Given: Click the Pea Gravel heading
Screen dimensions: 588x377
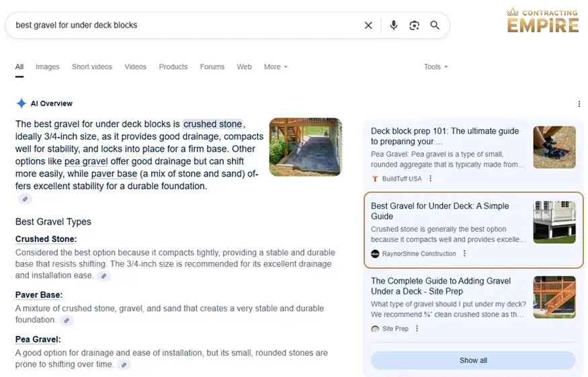Looking at the screenshot, I should [38, 339].
